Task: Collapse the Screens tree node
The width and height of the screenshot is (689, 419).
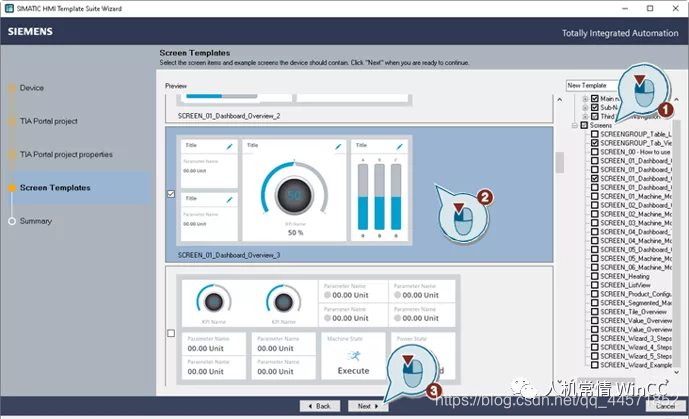Action: pos(574,125)
